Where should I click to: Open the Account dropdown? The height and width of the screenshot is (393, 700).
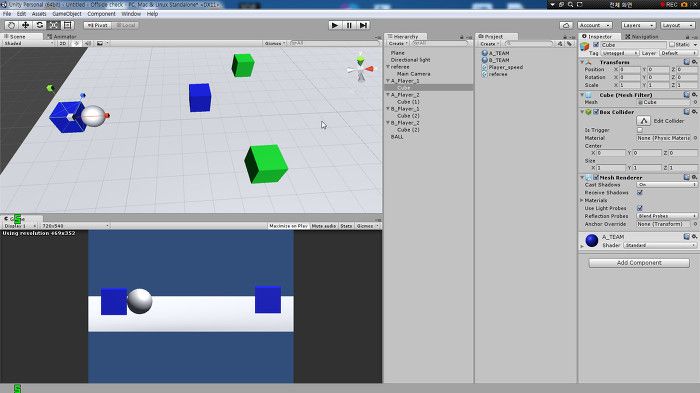click(x=595, y=25)
